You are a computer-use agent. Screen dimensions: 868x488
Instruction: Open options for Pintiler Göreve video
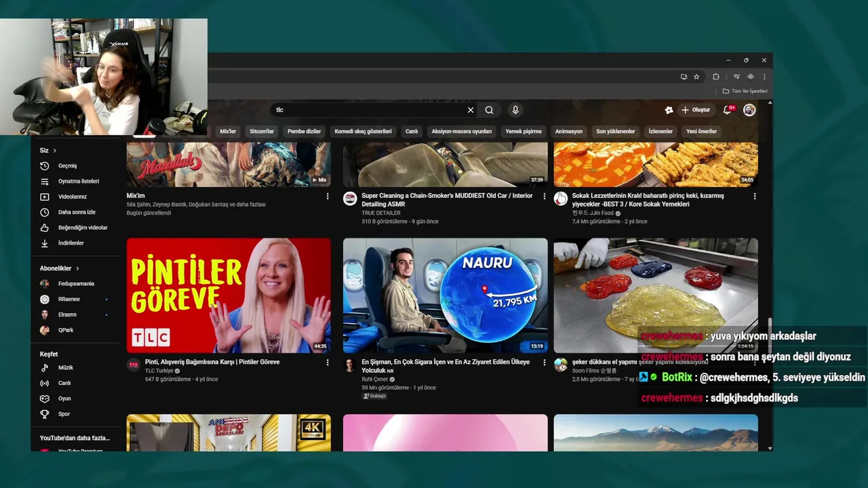(x=328, y=363)
